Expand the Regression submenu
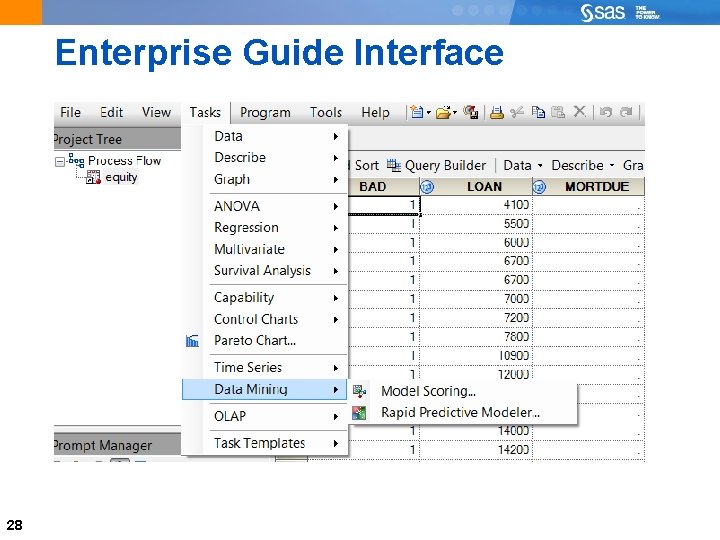The width and height of the screenshot is (720, 540). [x=276, y=228]
